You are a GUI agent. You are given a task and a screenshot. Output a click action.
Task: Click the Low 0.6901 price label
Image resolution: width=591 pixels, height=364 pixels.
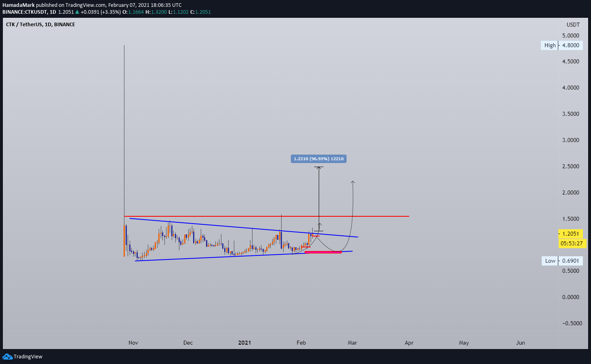point(562,261)
